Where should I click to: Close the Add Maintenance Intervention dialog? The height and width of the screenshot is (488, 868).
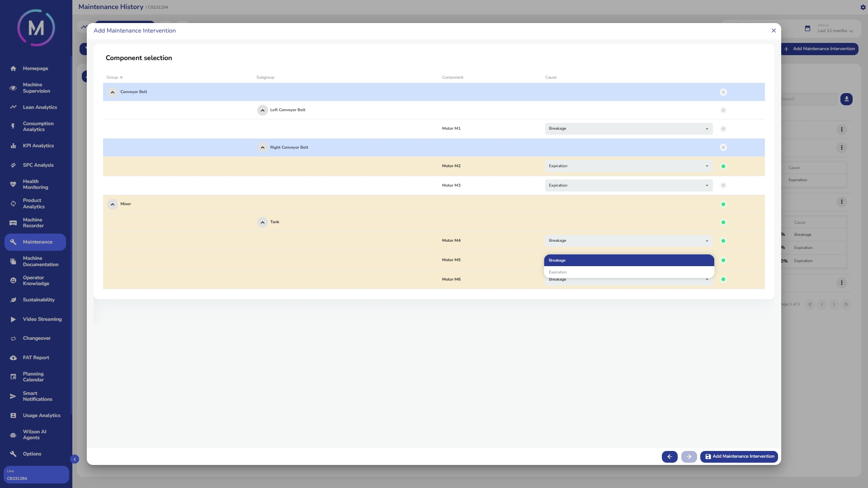pos(774,31)
